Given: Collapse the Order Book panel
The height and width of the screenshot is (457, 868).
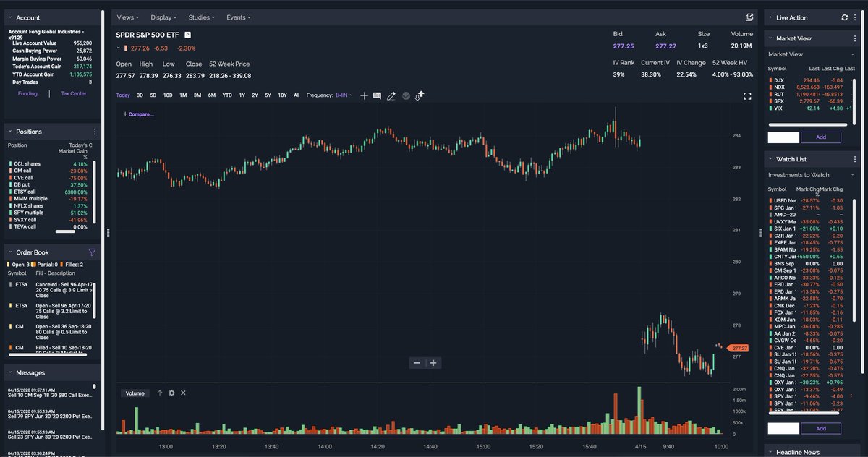Looking at the screenshot, I should coord(10,252).
